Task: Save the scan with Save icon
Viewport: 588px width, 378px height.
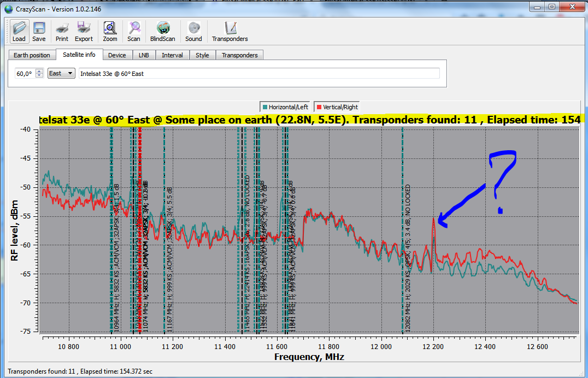Action: tap(39, 32)
